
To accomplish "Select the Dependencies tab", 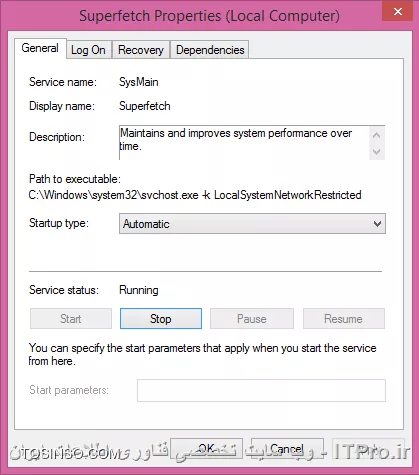I will (210, 50).
